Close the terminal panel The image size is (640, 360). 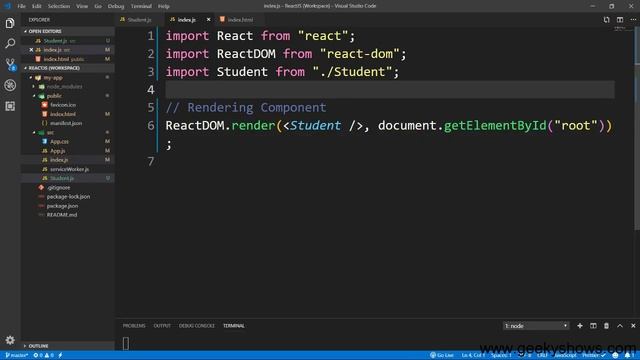click(x=633, y=326)
